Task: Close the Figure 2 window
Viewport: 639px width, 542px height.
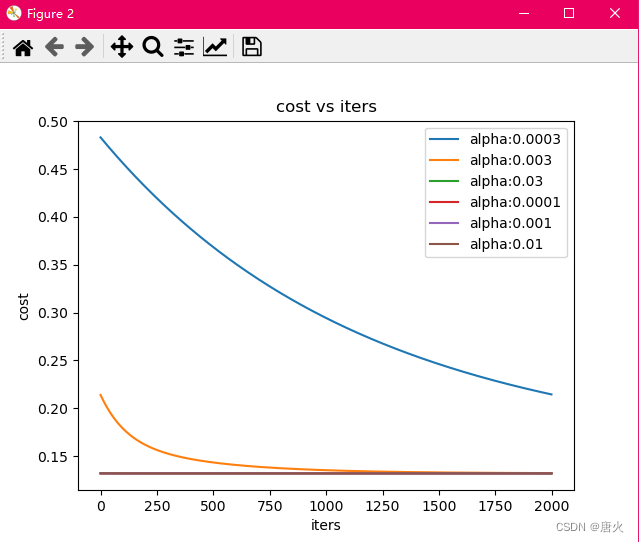Action: [x=615, y=13]
